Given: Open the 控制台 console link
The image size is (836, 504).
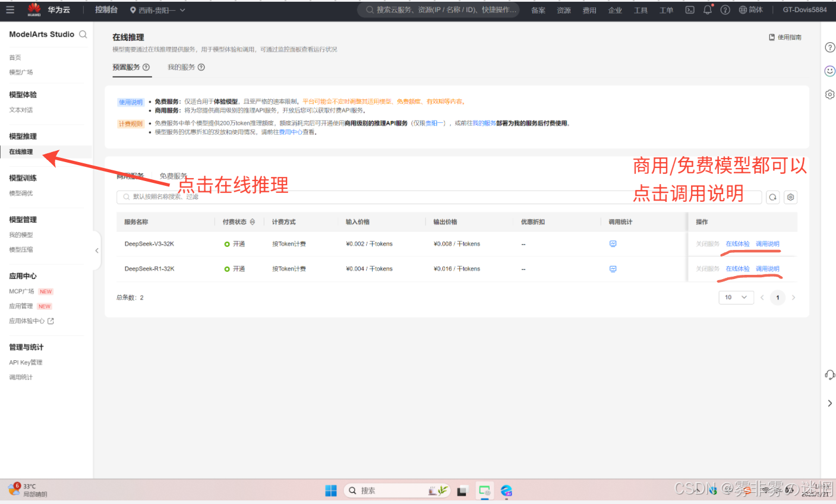Looking at the screenshot, I should point(106,9).
